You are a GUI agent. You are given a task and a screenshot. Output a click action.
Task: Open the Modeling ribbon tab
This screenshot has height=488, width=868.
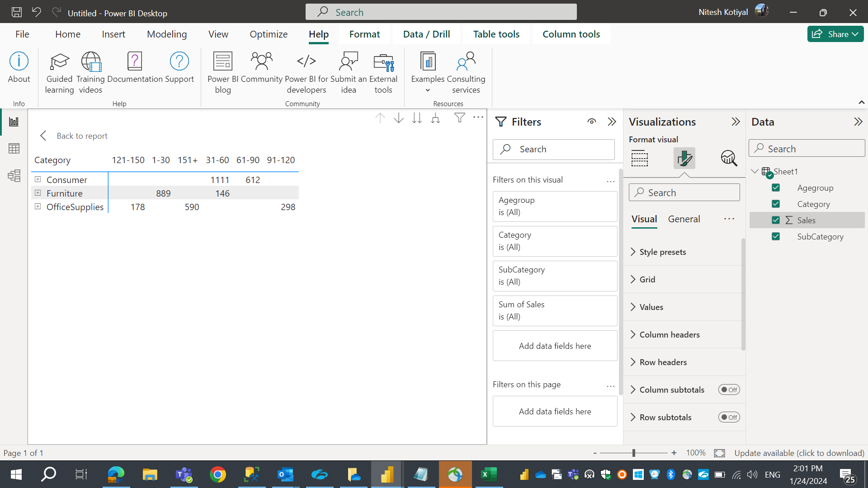click(167, 34)
